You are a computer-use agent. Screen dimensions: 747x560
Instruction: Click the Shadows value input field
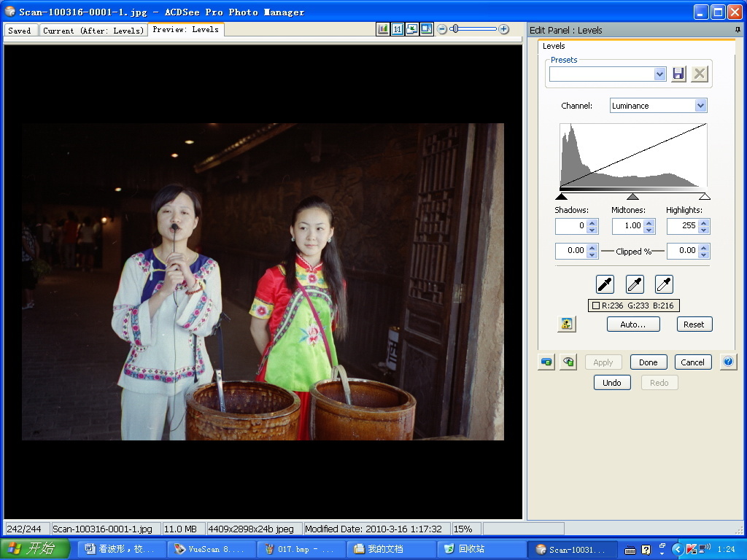click(x=570, y=226)
